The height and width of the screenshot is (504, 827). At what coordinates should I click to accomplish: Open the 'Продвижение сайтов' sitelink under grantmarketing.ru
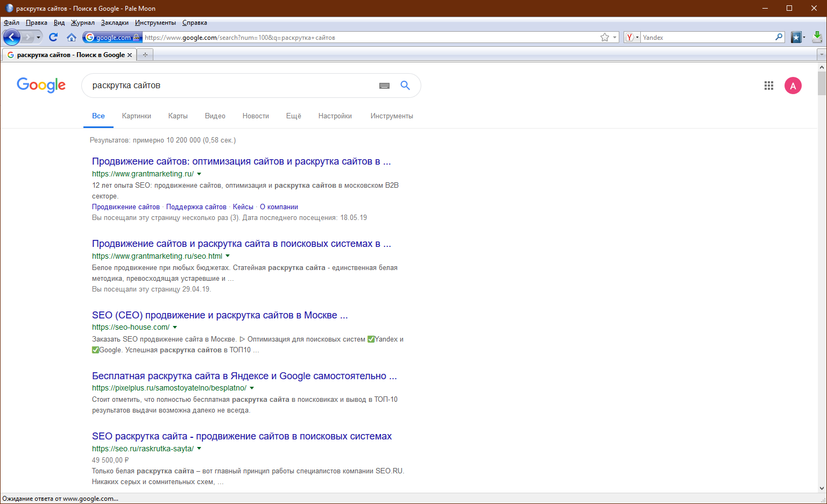[126, 207]
